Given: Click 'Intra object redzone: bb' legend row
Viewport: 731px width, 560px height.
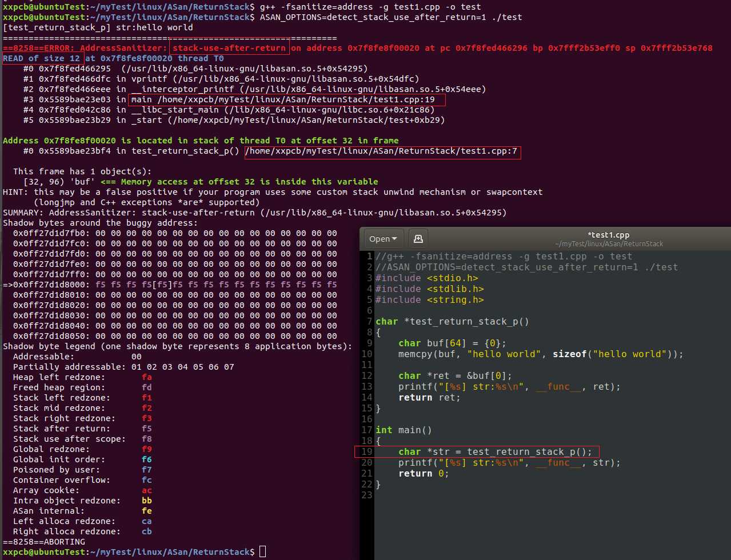Looking at the screenshot, I should [x=82, y=501].
